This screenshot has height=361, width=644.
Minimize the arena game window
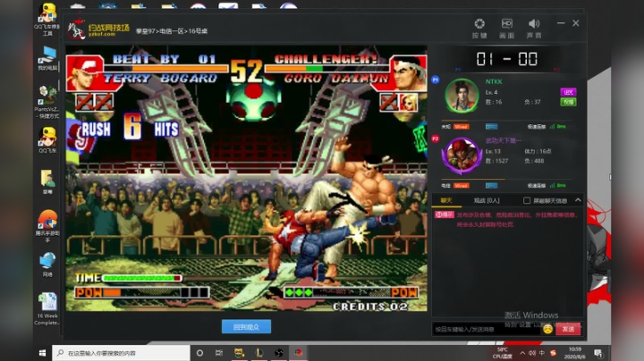pyautogui.click(x=561, y=23)
